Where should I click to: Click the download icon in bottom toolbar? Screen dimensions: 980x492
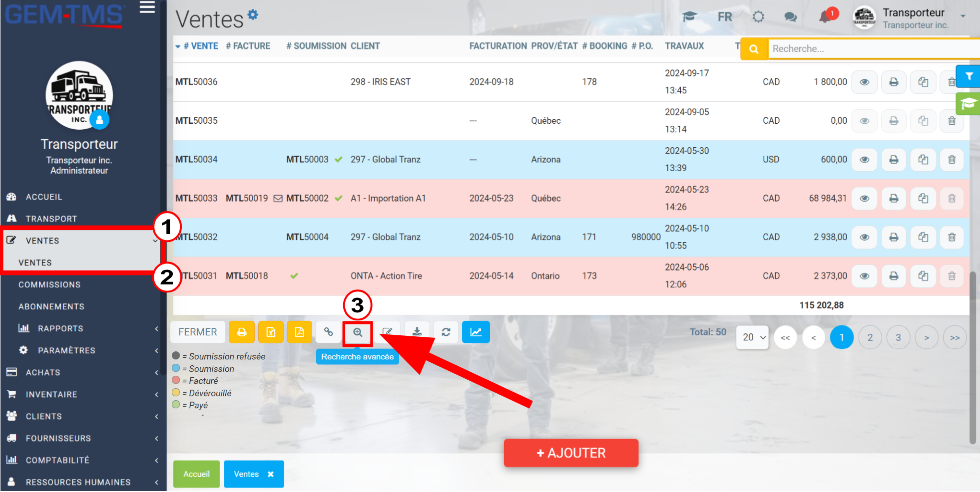417,332
